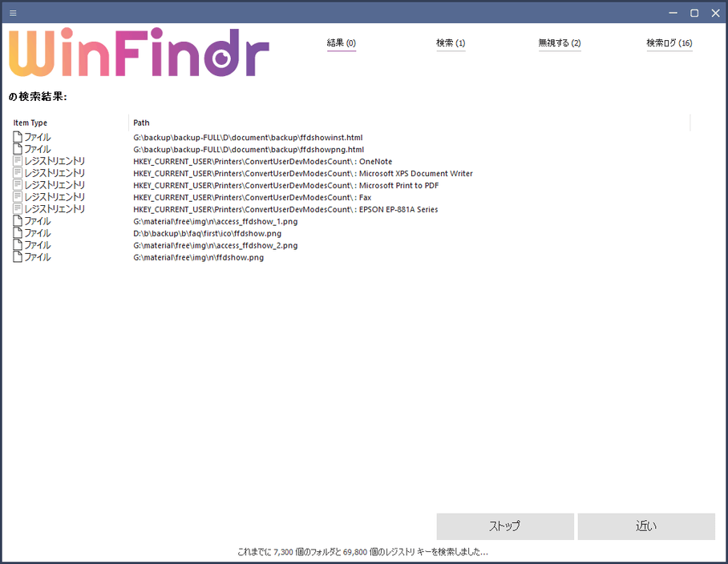728x564 pixels.
Task: Sort by Item Type column header
Action: (30, 123)
